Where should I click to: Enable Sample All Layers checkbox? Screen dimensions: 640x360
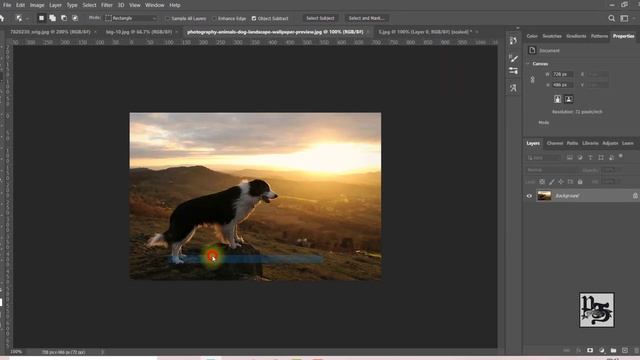[167, 18]
